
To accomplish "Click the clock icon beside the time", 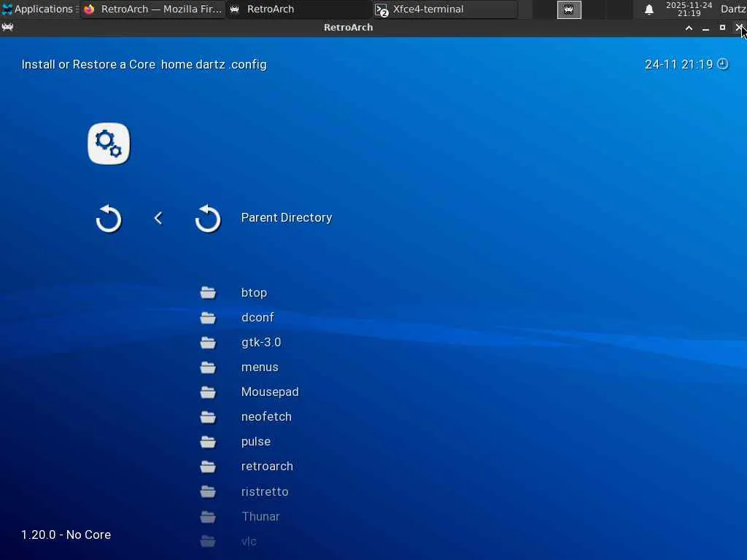I will (x=723, y=64).
